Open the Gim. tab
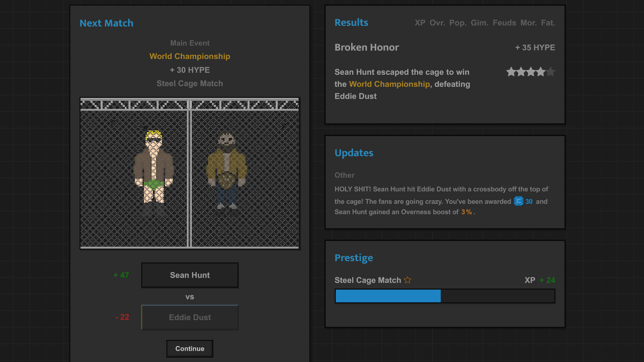Image resolution: width=644 pixels, height=362 pixels. 480,23
